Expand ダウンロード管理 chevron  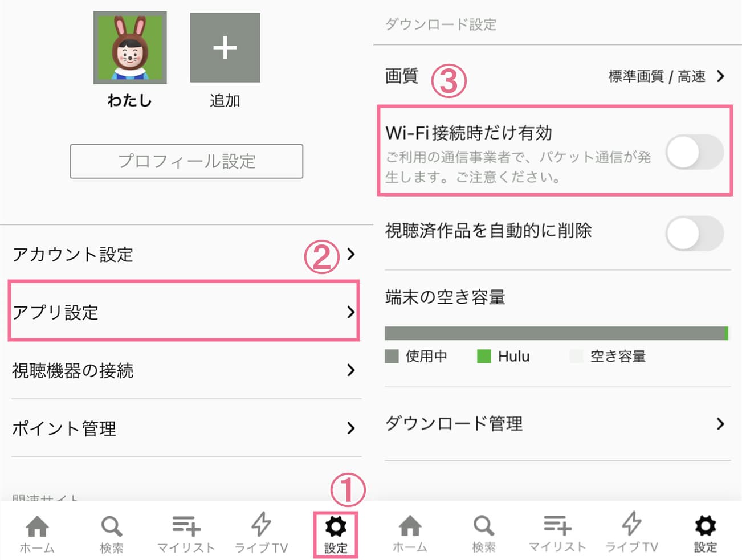tap(720, 423)
